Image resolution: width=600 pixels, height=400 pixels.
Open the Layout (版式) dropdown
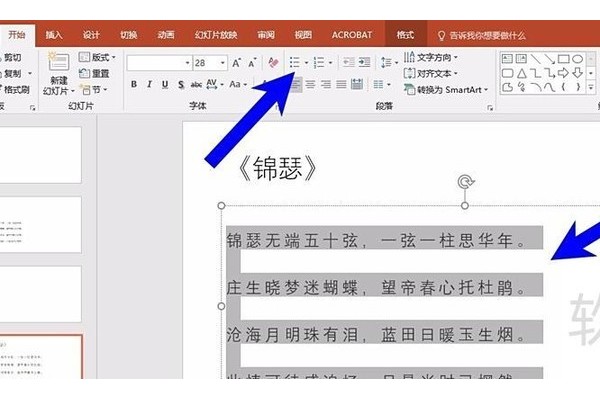tap(97, 57)
